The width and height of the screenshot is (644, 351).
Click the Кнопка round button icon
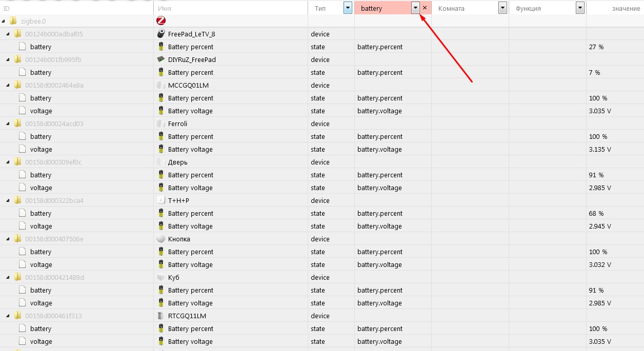(x=160, y=239)
